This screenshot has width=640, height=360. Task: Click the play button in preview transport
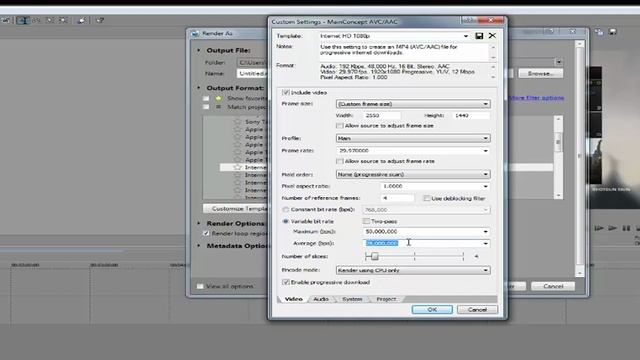[612, 228]
